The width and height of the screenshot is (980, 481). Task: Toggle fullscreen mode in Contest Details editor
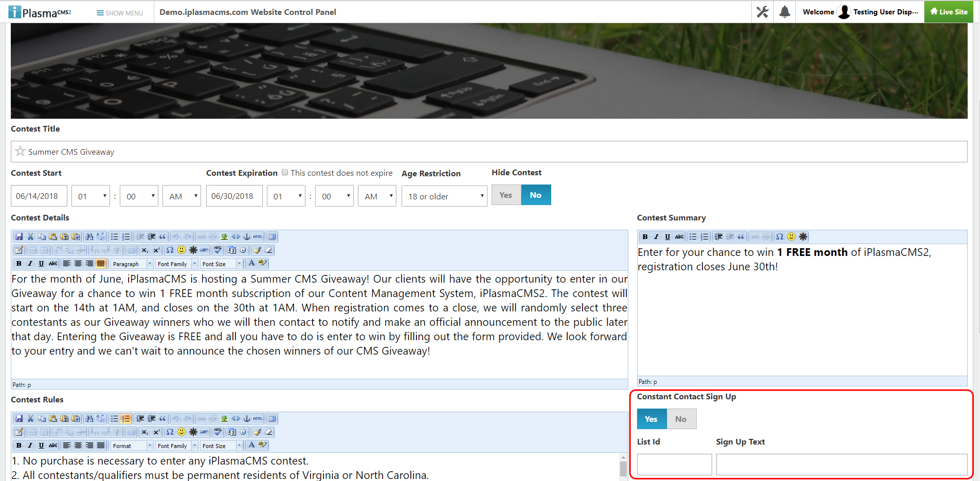pyautogui.click(x=272, y=237)
